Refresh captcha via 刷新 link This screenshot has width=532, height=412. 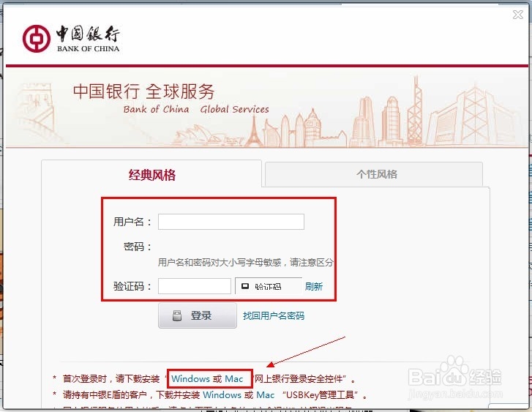[x=313, y=286]
